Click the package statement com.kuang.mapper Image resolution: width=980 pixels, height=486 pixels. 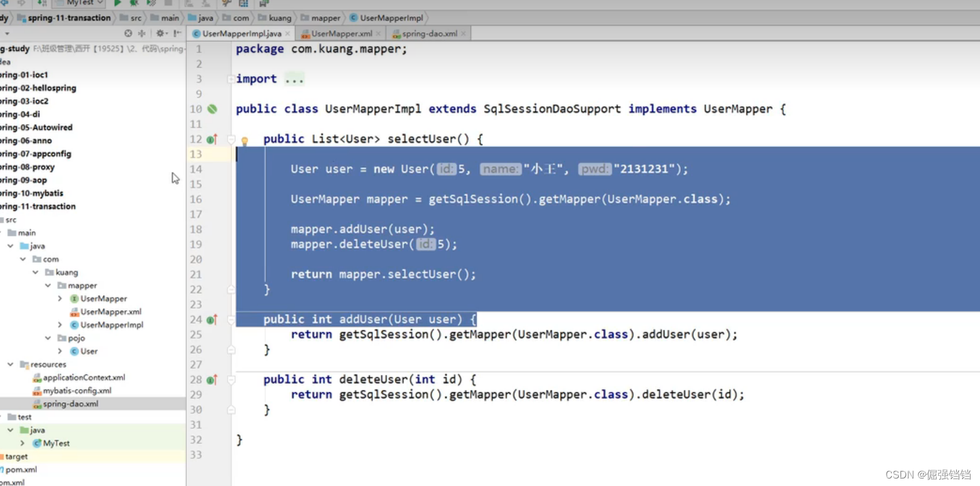coord(322,49)
